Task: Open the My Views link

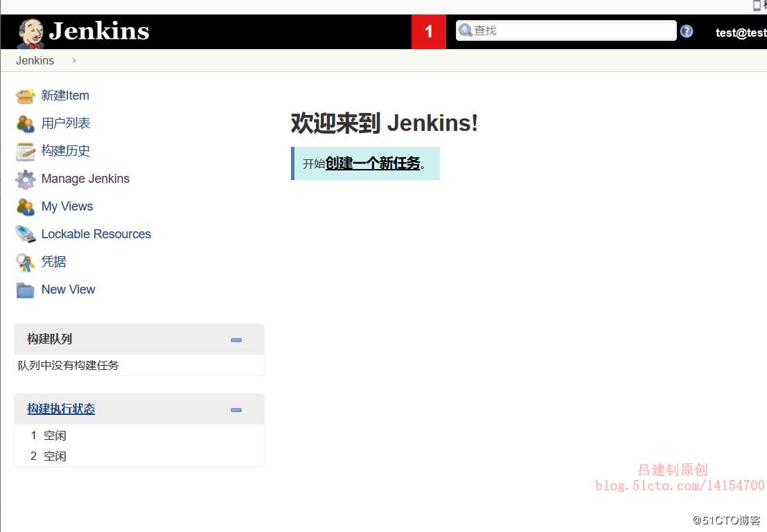Action: 67,206
